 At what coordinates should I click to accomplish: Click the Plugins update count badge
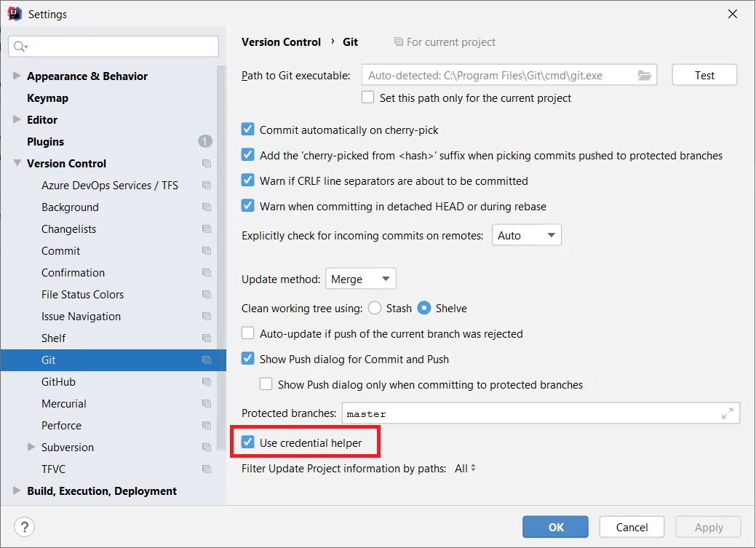(204, 141)
